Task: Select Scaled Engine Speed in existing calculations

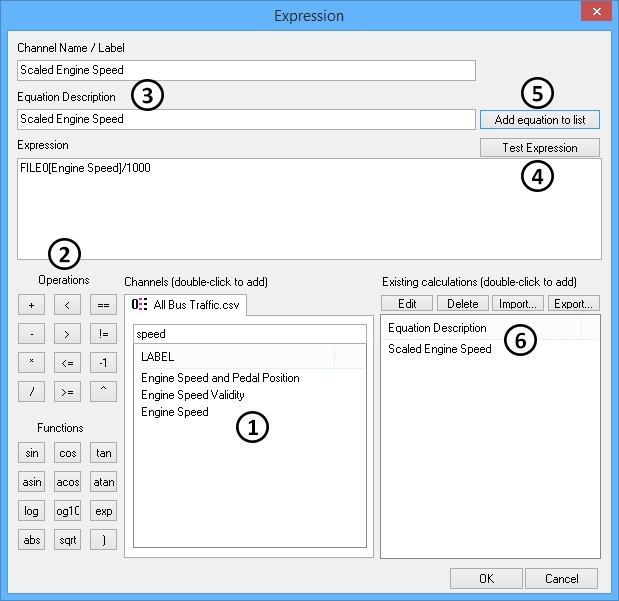Action: (x=439, y=349)
